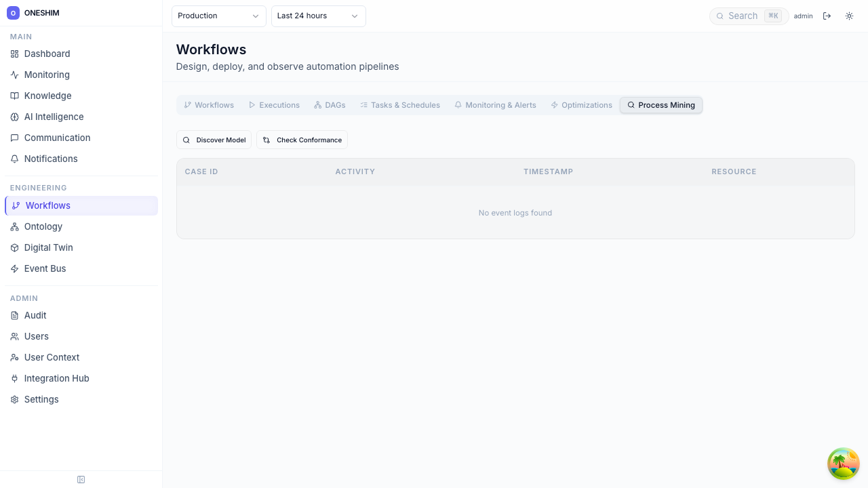Collapse the sidebar with the toggle
Image resolution: width=868 pixels, height=488 pixels.
point(81,479)
